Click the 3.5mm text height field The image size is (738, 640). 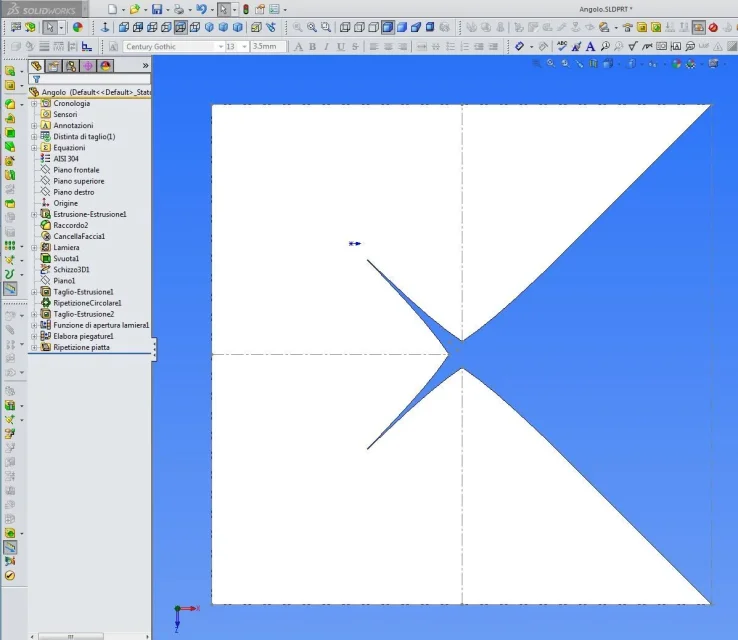(268, 47)
